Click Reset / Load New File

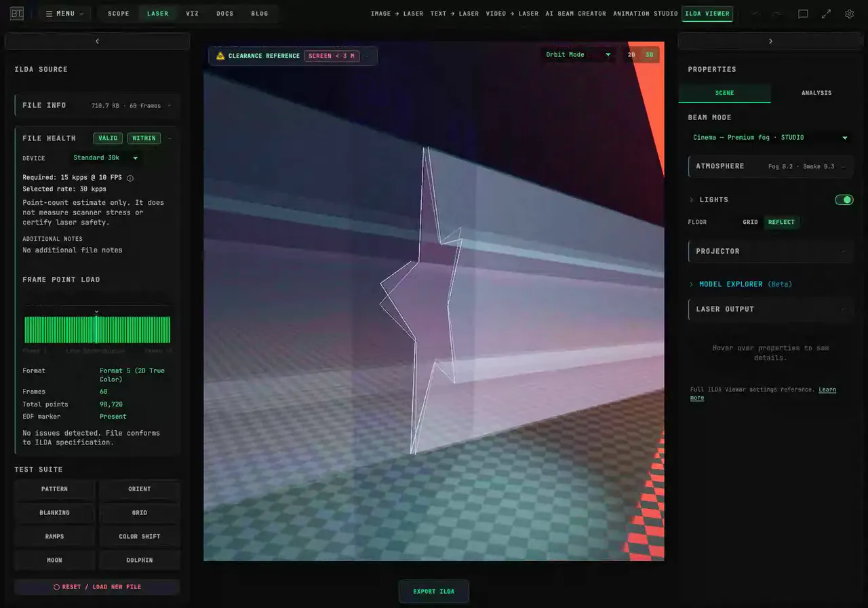(97, 587)
